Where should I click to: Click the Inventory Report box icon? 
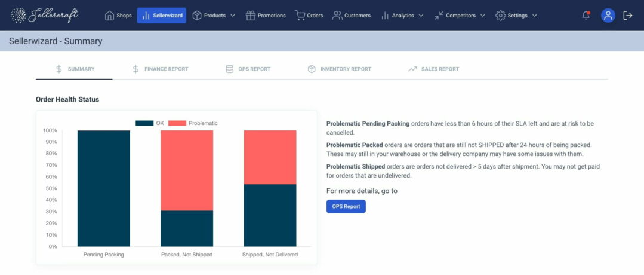[312, 69]
